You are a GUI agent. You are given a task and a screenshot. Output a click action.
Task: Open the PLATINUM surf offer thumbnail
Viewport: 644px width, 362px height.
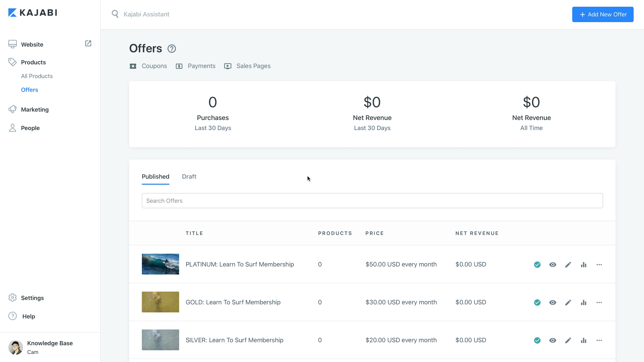pos(160,264)
